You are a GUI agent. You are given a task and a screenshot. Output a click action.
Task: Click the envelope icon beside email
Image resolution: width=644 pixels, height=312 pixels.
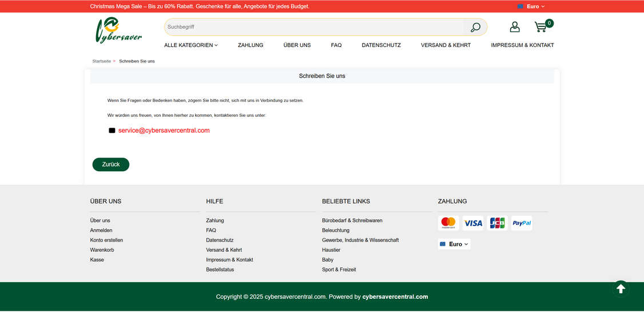point(112,131)
